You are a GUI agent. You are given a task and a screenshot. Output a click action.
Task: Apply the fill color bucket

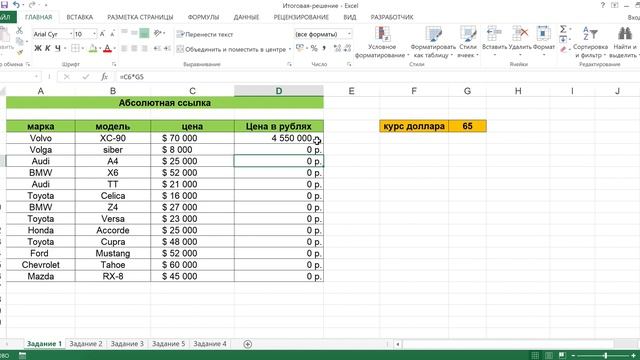click(x=93, y=49)
